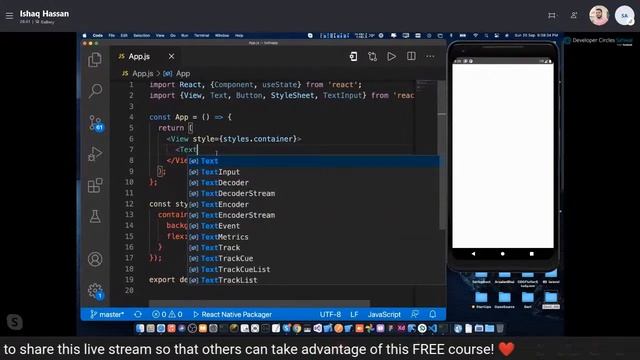640x360 pixels.
Task: Choose the TextTrackCue suggestion
Action: 313,258
